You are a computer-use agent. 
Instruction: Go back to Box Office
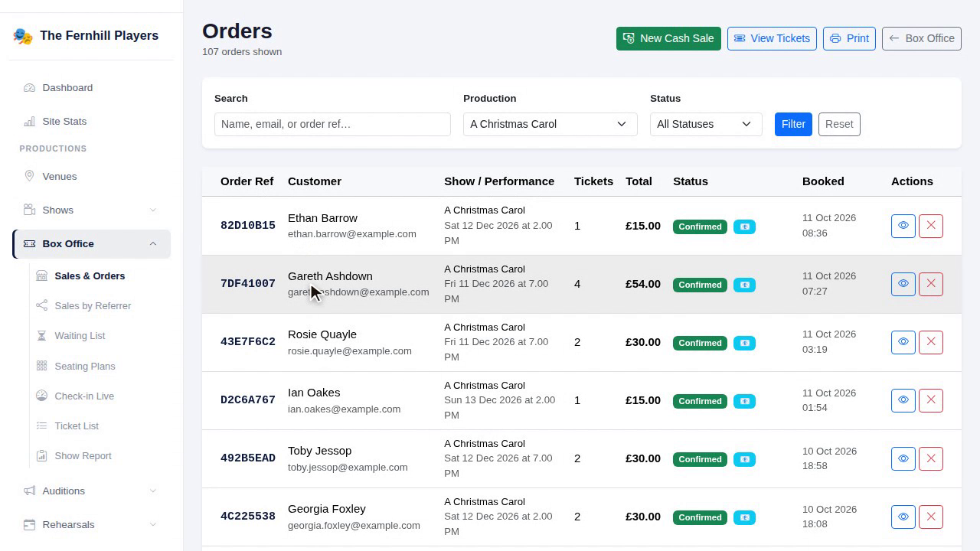pyautogui.click(x=922, y=38)
